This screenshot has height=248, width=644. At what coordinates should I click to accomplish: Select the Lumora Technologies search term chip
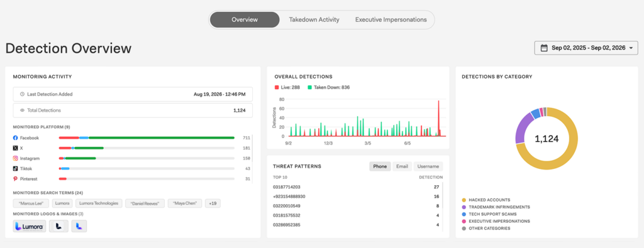click(x=99, y=203)
